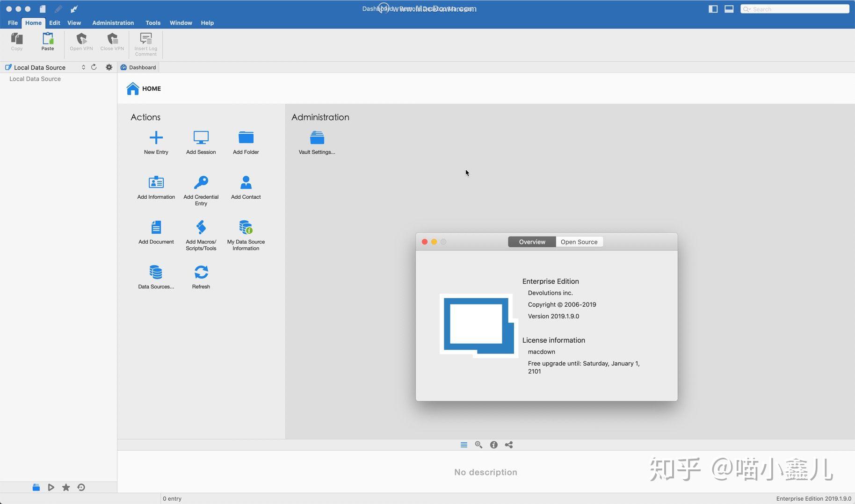Image resolution: width=855 pixels, height=504 pixels.
Task: Open the File menu
Action: pos(13,22)
